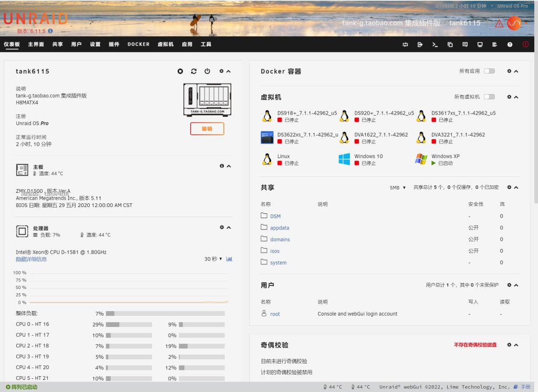Click the refresh icon beside the server name
Viewport: 538px width, 392px height.
pyautogui.click(x=194, y=71)
